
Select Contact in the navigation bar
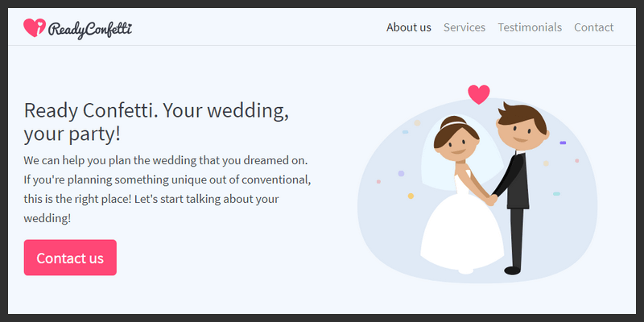(593, 27)
